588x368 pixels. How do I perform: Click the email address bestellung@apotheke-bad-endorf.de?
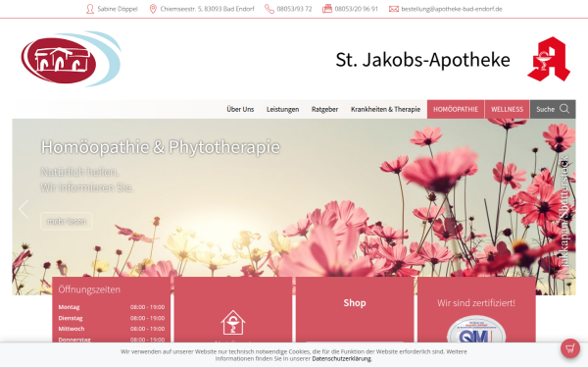[452, 9]
